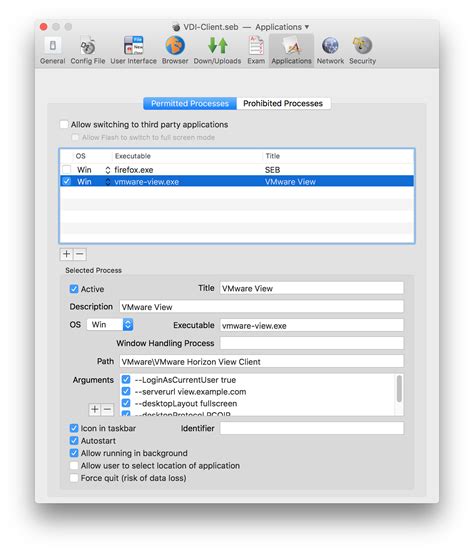The height and width of the screenshot is (553, 474).
Task: Toggle Allow running in background
Action: click(x=74, y=453)
